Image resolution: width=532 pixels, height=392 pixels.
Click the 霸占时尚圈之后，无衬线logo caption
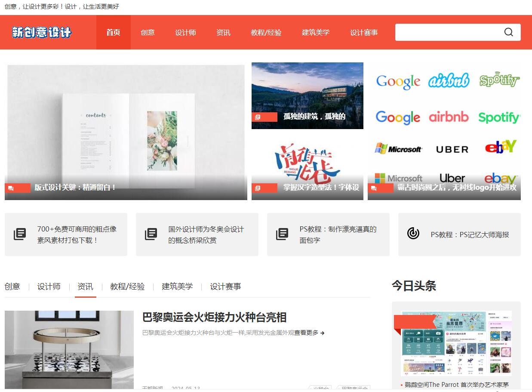click(457, 188)
